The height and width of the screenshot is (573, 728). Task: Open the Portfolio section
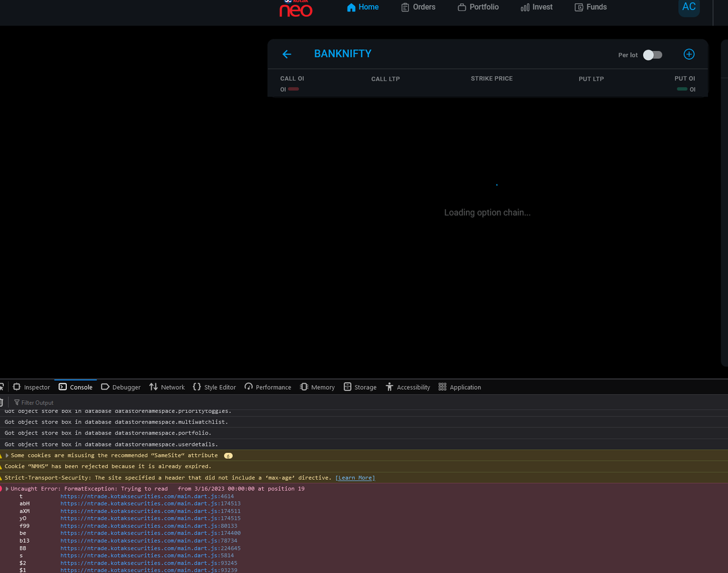478,7
